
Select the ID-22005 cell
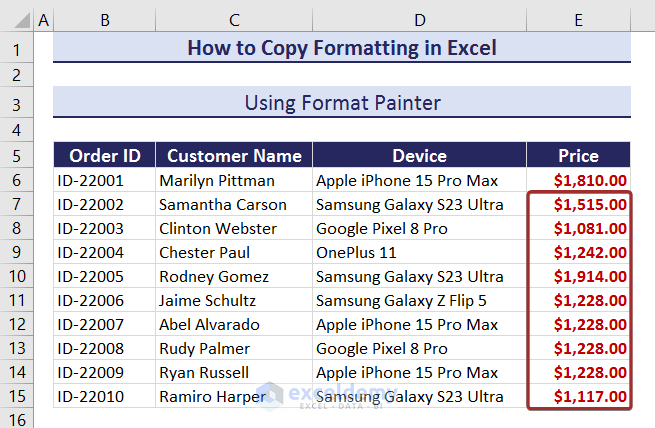tap(105, 277)
